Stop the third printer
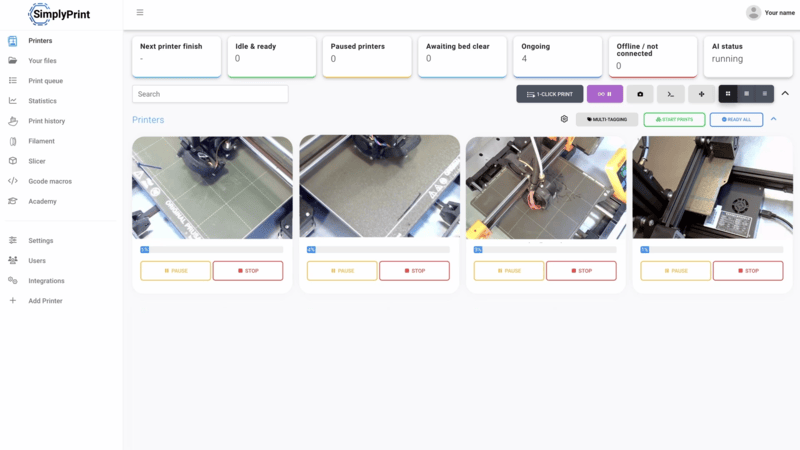This screenshot has width=800, height=450. point(581,271)
